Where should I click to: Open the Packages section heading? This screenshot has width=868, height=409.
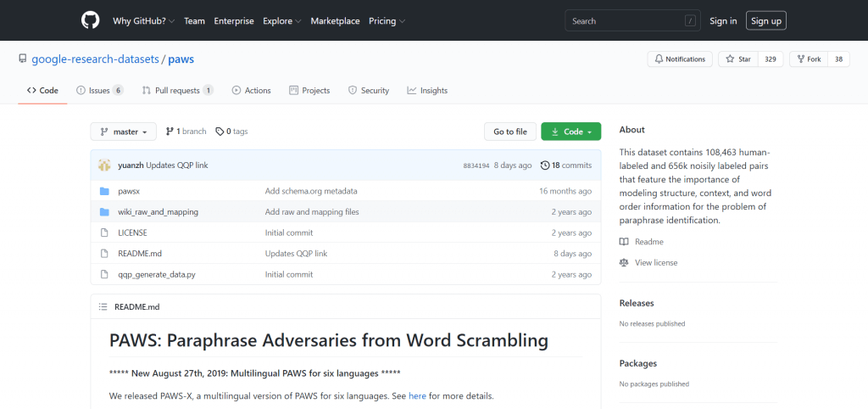coord(638,363)
